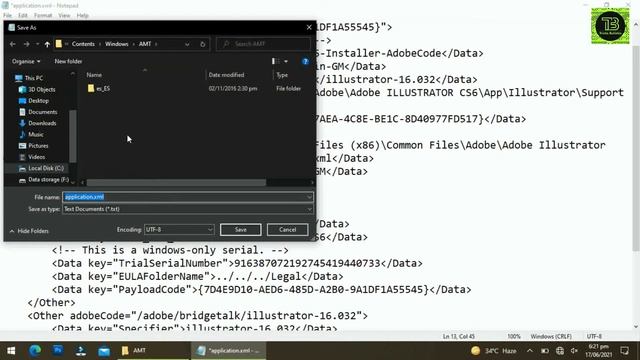640x360 pixels.
Task: Click the Search AMT field
Action: (x=263, y=44)
